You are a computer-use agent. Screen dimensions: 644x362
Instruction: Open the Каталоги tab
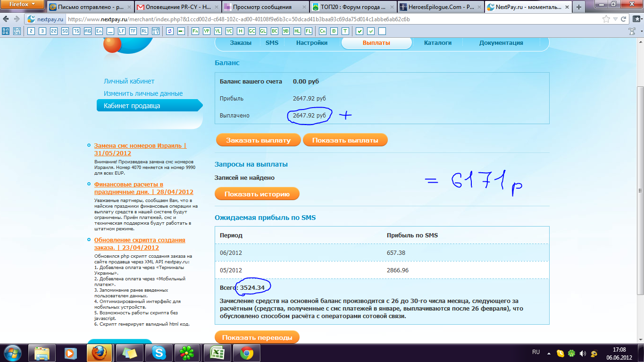(x=438, y=43)
